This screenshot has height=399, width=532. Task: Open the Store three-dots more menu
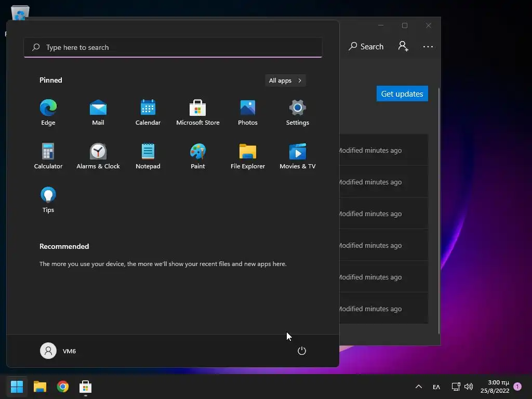coord(428,46)
